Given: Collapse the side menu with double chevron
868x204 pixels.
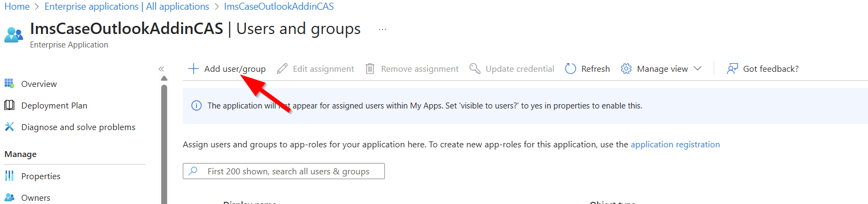Looking at the screenshot, I should 161,69.
